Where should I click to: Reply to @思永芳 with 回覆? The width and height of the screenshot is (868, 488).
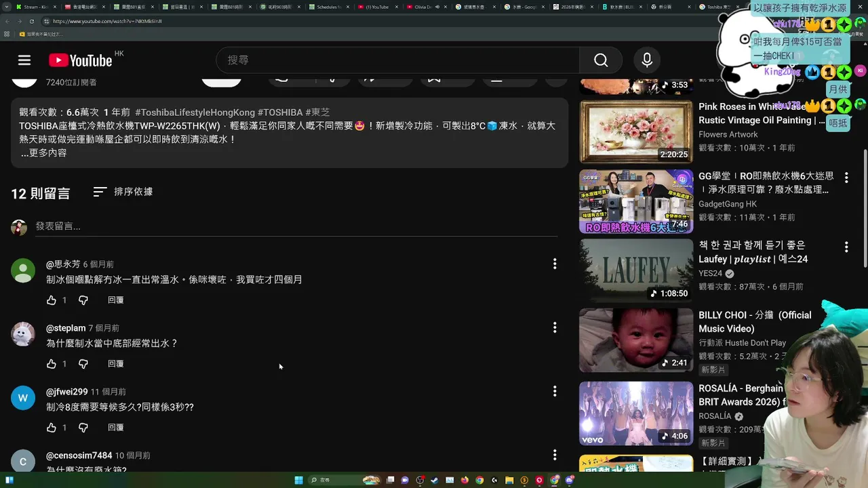pos(116,300)
